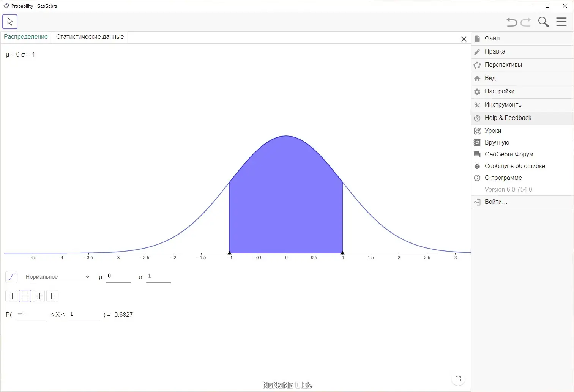Click the Войти key icon
This screenshot has height=392, width=574.
click(477, 202)
